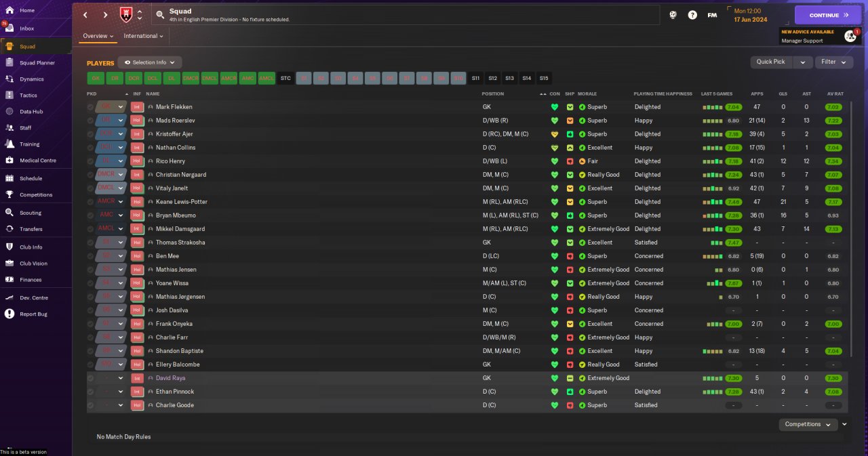Open Transfers from the sidebar
Viewport: 868px width, 456px height.
[31, 229]
